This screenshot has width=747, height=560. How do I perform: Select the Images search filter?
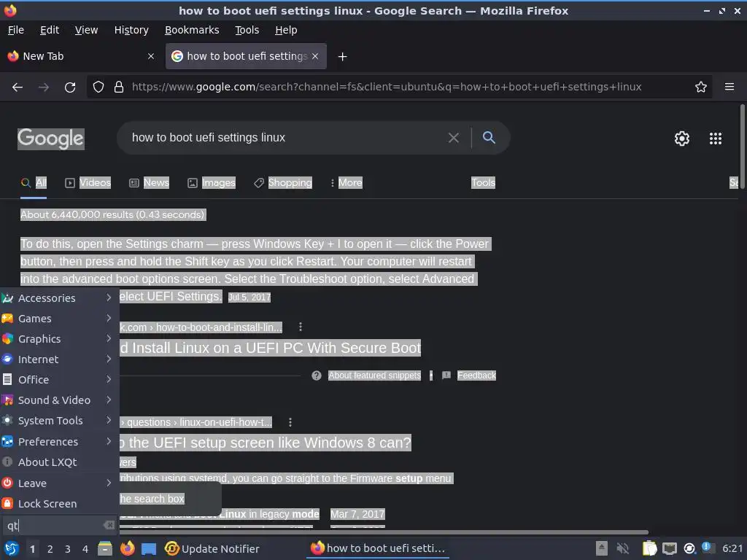tap(212, 183)
